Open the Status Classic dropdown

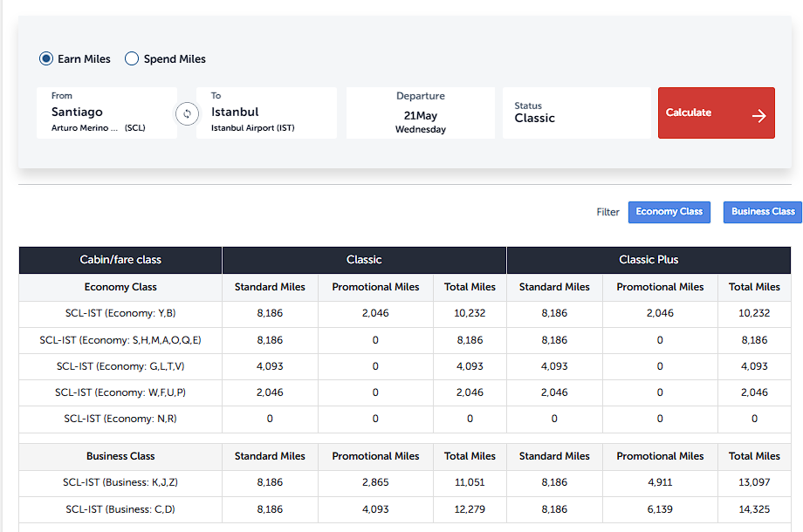[576, 113]
